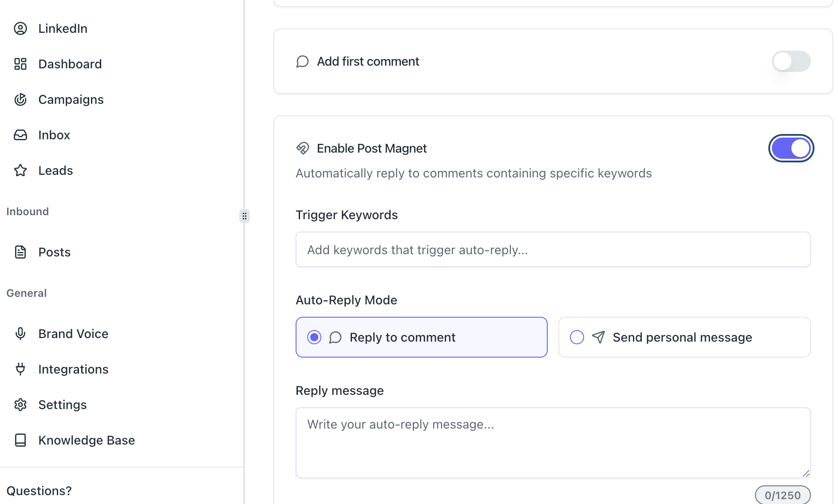Click the LinkedIn profile icon in sidebar

[20, 28]
